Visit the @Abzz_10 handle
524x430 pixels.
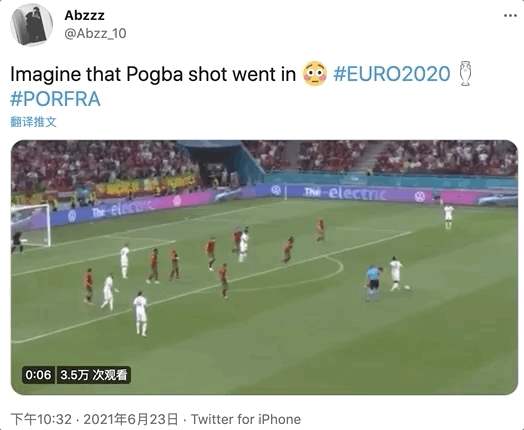point(95,33)
